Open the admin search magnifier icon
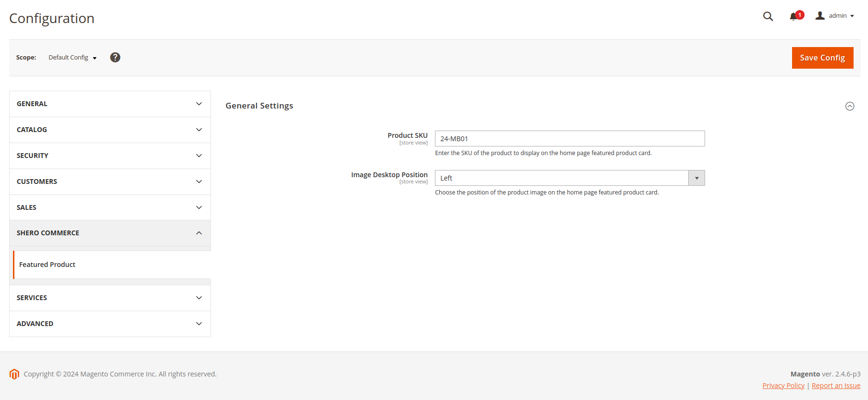This screenshot has height=400, width=868. pos(768,16)
